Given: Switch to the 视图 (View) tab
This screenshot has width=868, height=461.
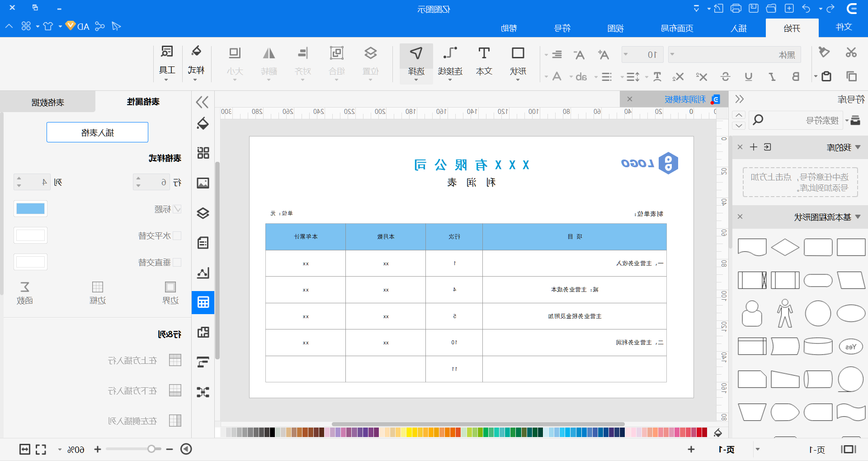Looking at the screenshot, I should [616, 28].
